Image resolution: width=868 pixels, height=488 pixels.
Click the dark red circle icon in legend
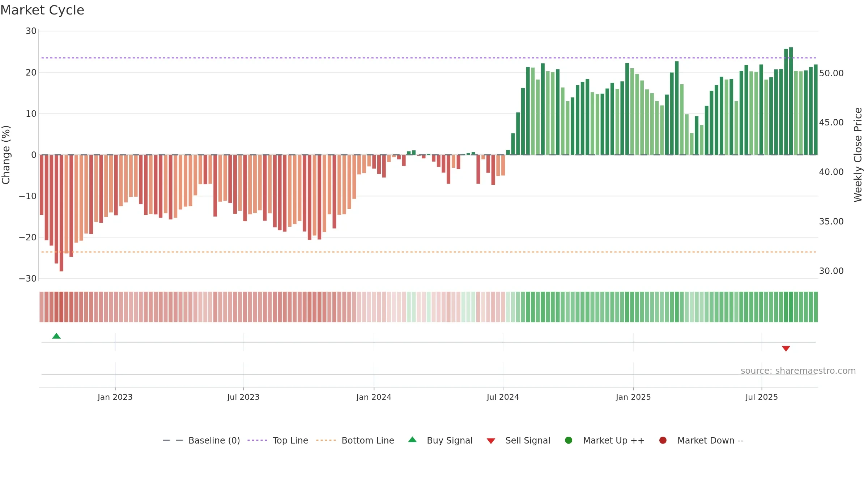pyautogui.click(x=663, y=440)
